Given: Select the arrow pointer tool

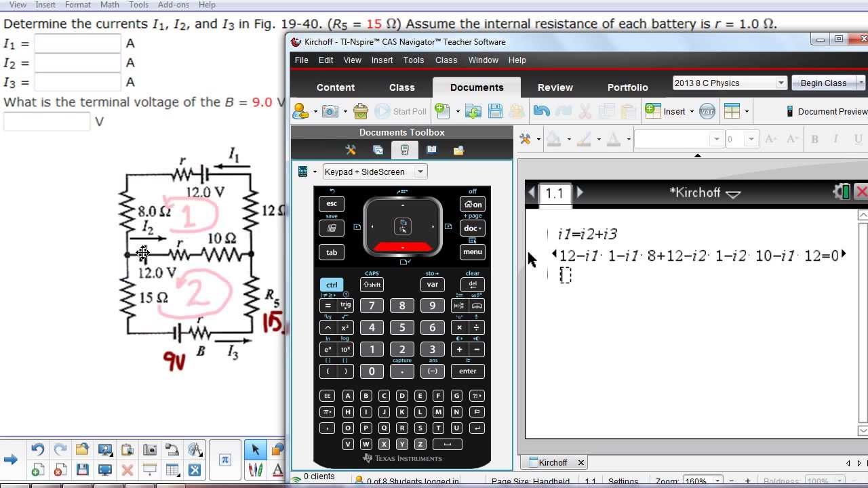Looking at the screenshot, I should [256, 449].
